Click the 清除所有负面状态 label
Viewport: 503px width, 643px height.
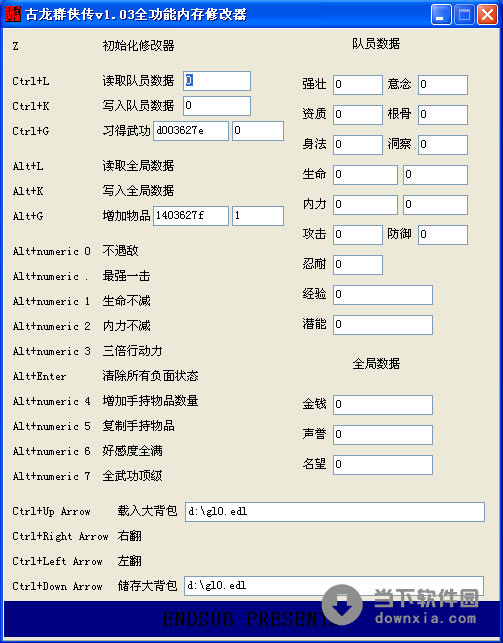[x=150, y=376]
